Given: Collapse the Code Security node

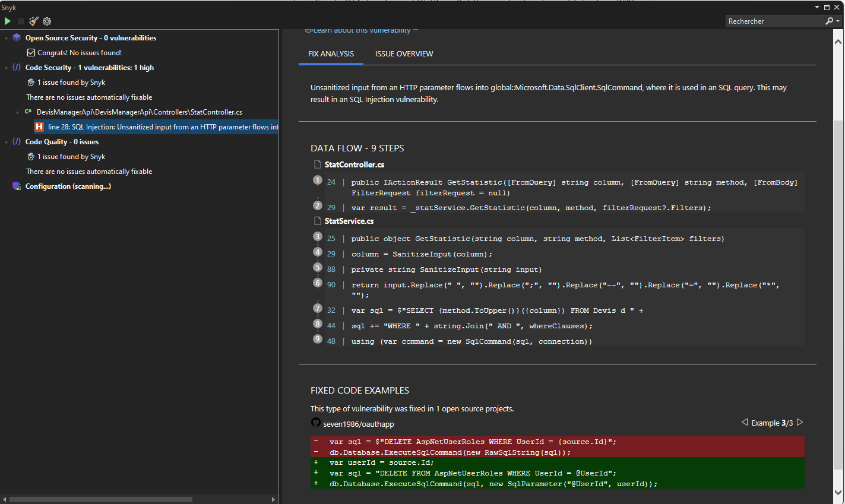Looking at the screenshot, I should point(7,67).
